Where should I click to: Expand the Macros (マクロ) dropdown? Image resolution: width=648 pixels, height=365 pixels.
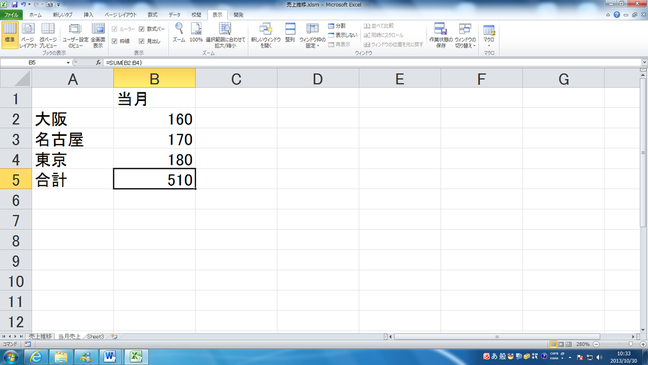pos(489,35)
